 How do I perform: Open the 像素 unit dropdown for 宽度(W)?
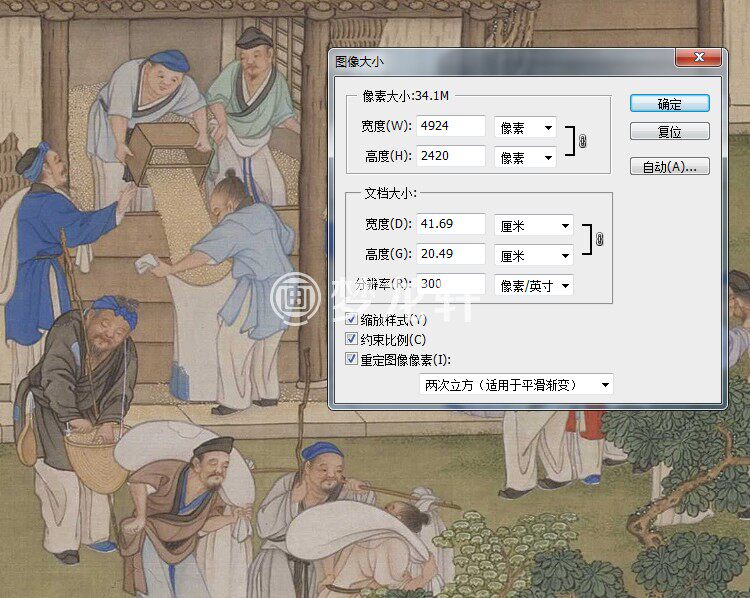point(525,127)
